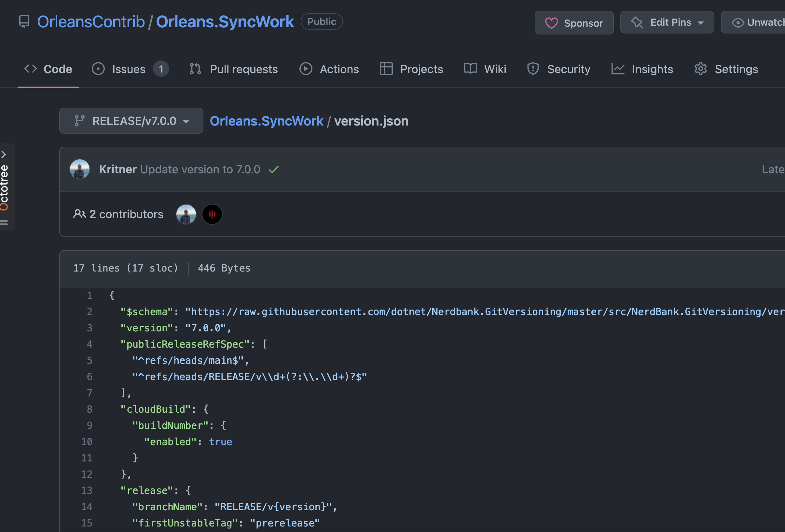This screenshot has width=785, height=532.
Task: Click the Sponsor heart button
Action: tap(573, 23)
